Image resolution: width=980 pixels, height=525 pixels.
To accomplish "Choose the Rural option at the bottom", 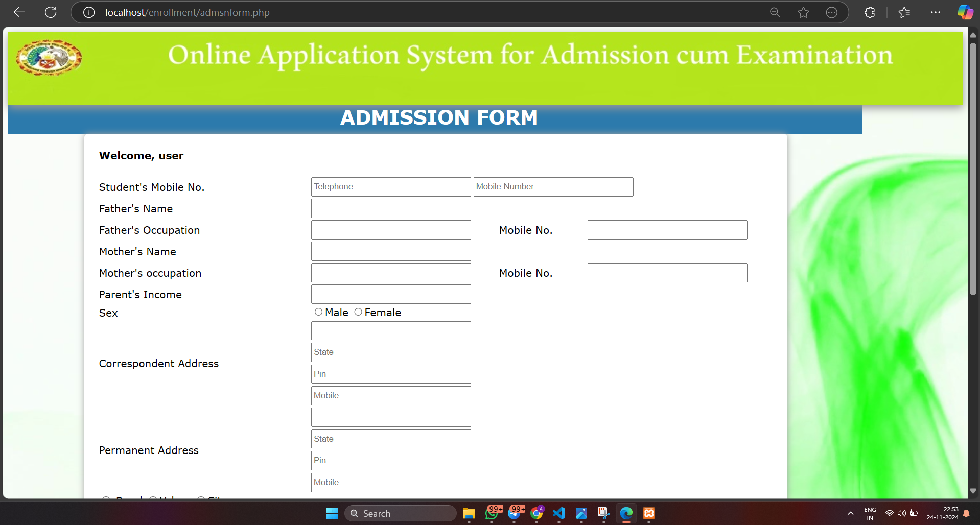I will click(x=106, y=499).
